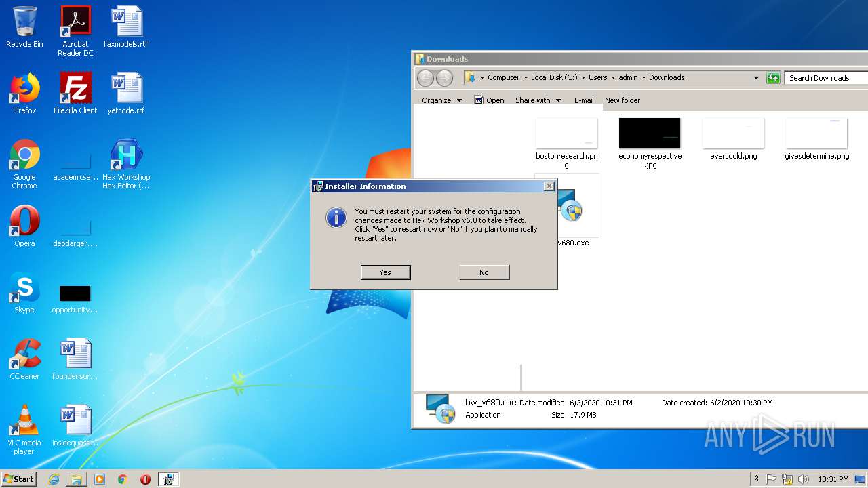Select insidequesti... document on desktop
Viewport: 868px width, 488px height.
point(75,426)
